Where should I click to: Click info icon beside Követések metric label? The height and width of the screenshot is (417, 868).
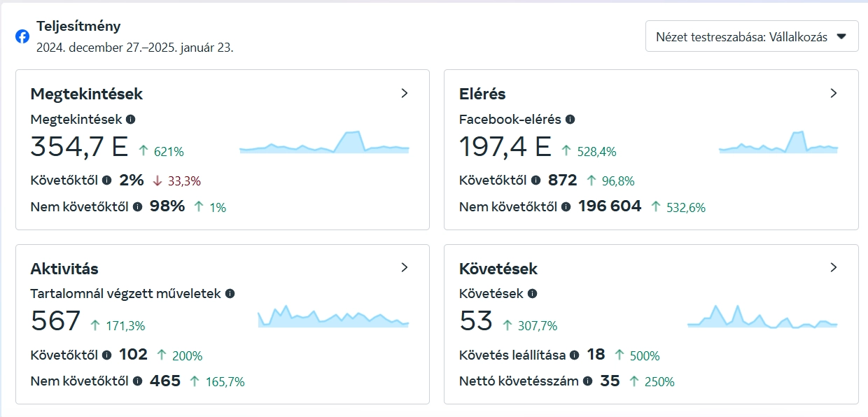[532, 294]
